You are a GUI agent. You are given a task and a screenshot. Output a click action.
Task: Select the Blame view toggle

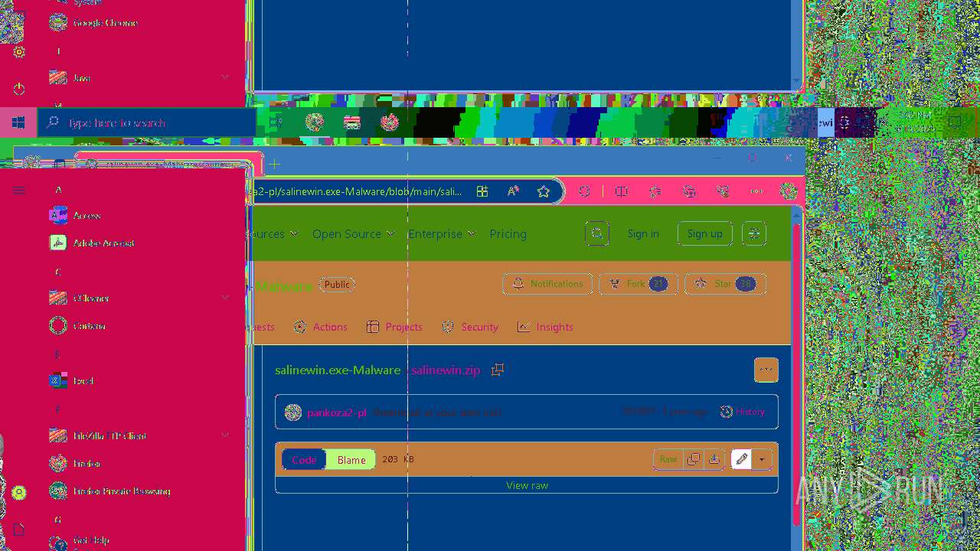pos(351,459)
